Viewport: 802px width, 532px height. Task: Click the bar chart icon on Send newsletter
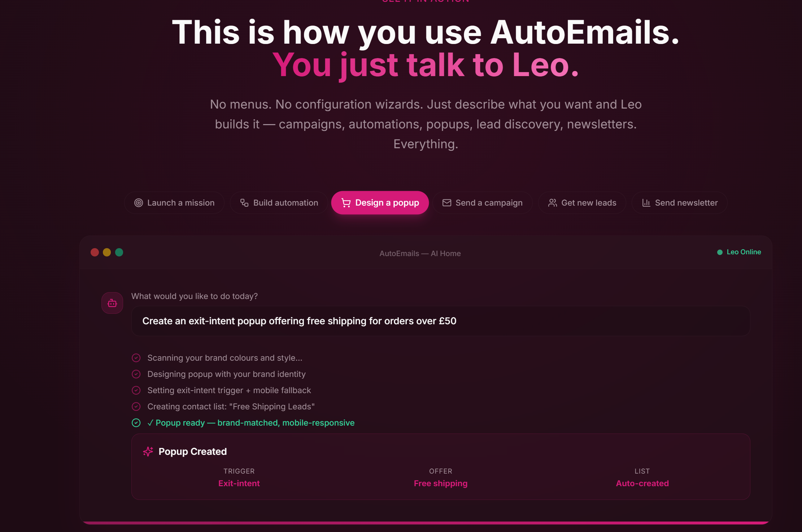tap(646, 203)
